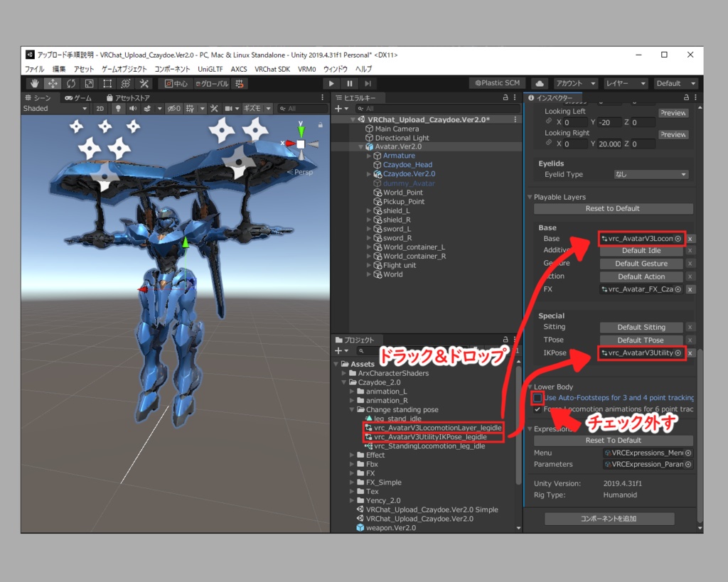Open the UniGLTF menu
This screenshot has width=728, height=582.
210,69
